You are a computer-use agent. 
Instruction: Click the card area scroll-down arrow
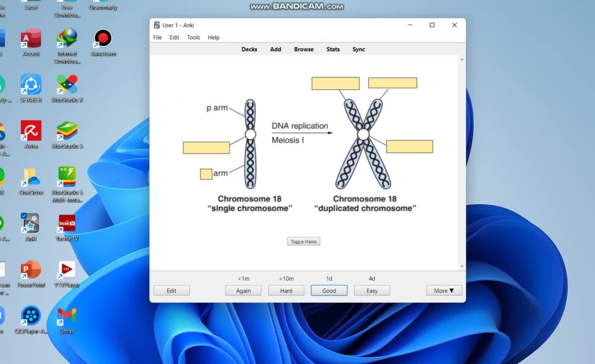[x=462, y=266]
